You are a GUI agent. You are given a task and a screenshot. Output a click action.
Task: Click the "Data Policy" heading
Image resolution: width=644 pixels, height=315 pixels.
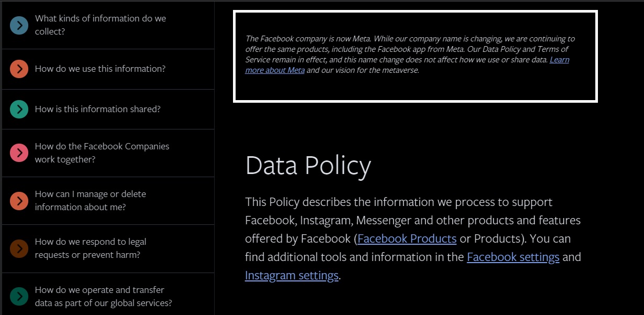(308, 166)
